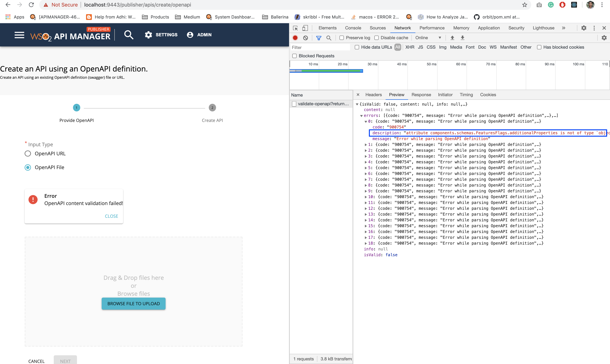610x364 pixels.
Task: Open the Response tab for the request
Action: click(x=421, y=95)
